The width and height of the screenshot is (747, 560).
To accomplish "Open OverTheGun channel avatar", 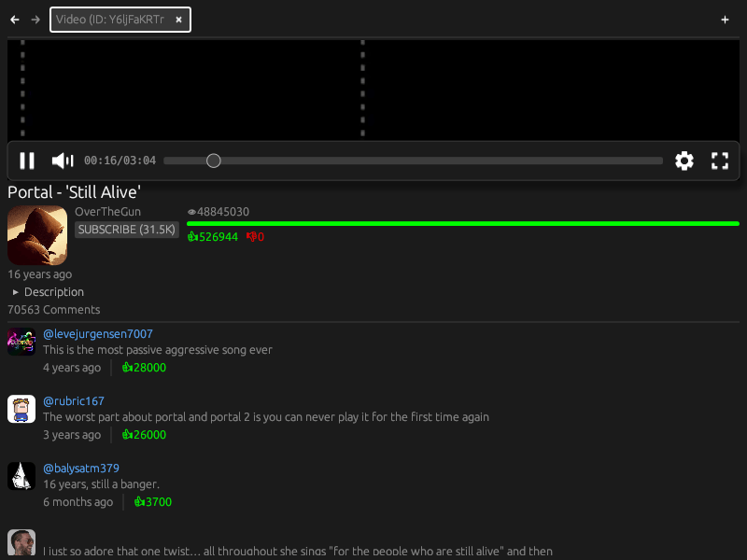I will 37,235.
